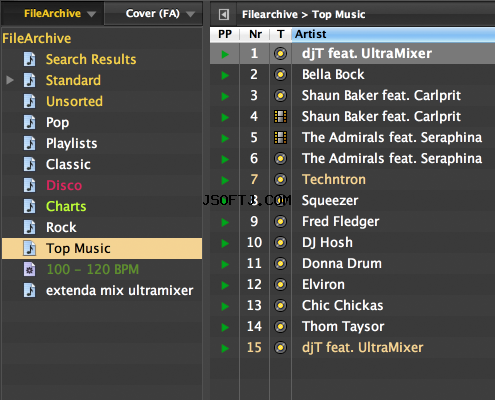Sort by the Nr column header
The image size is (495, 400).
click(255, 34)
